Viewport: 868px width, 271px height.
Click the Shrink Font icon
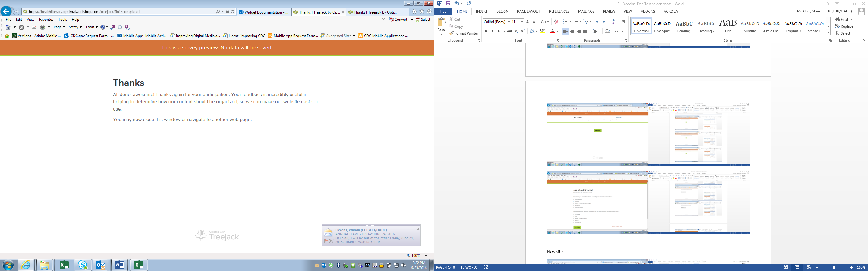coord(534,22)
